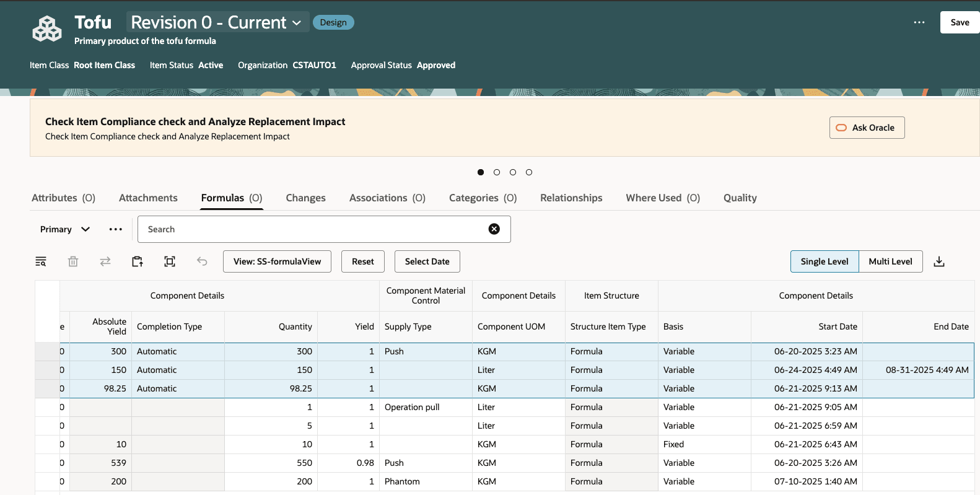Open the Where Used tab
The height and width of the screenshot is (495, 980).
662,198
